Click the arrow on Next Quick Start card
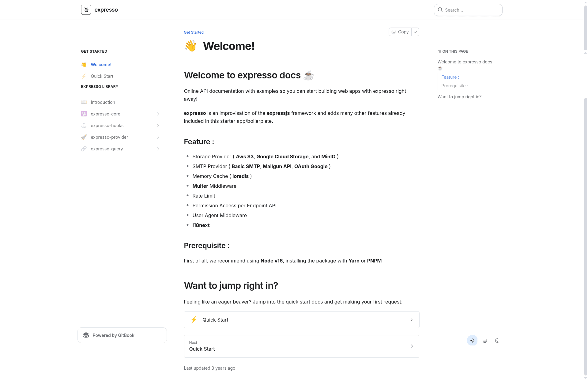Image resolution: width=588 pixels, height=381 pixels. [412, 346]
